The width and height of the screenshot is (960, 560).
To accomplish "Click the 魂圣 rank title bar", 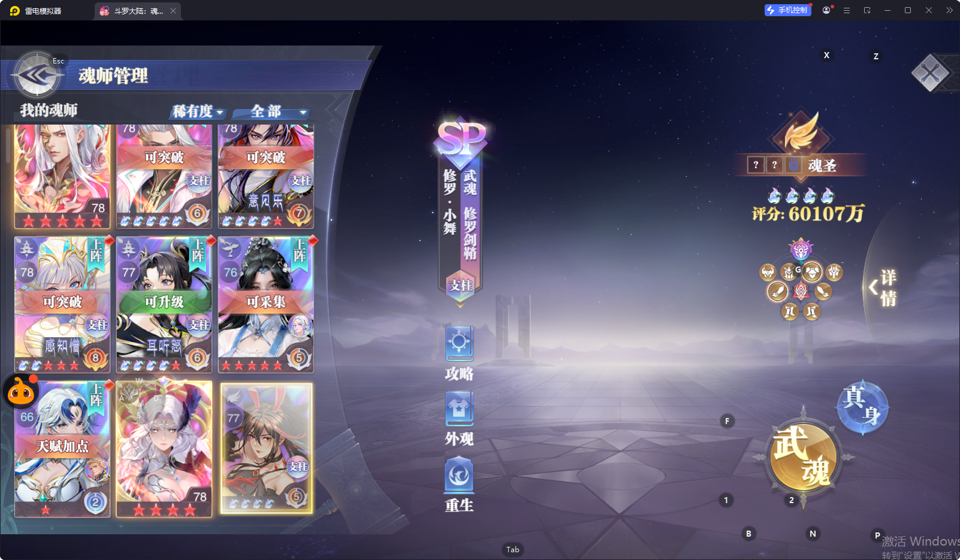I will pos(801,165).
